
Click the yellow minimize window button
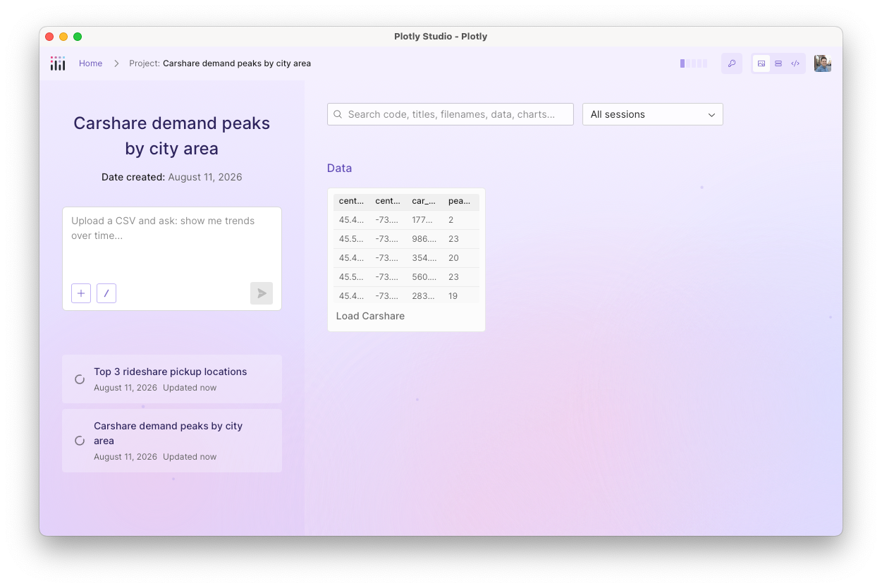[63, 37]
